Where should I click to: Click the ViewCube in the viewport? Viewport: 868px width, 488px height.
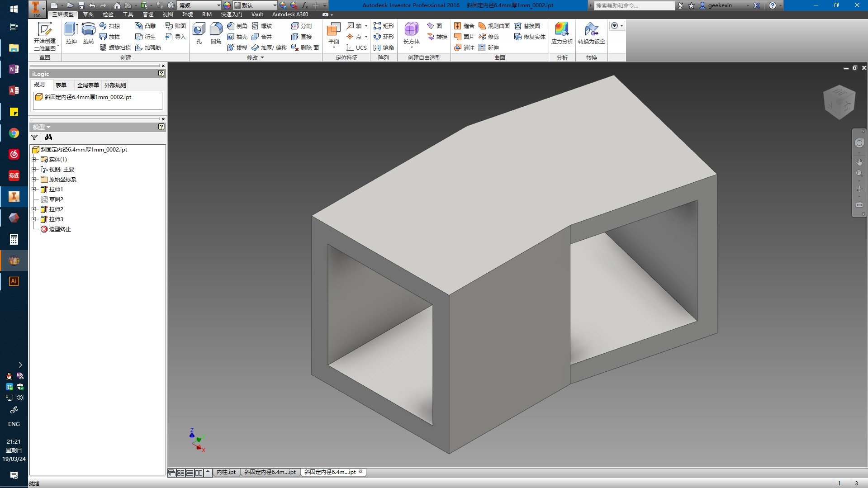(x=839, y=102)
